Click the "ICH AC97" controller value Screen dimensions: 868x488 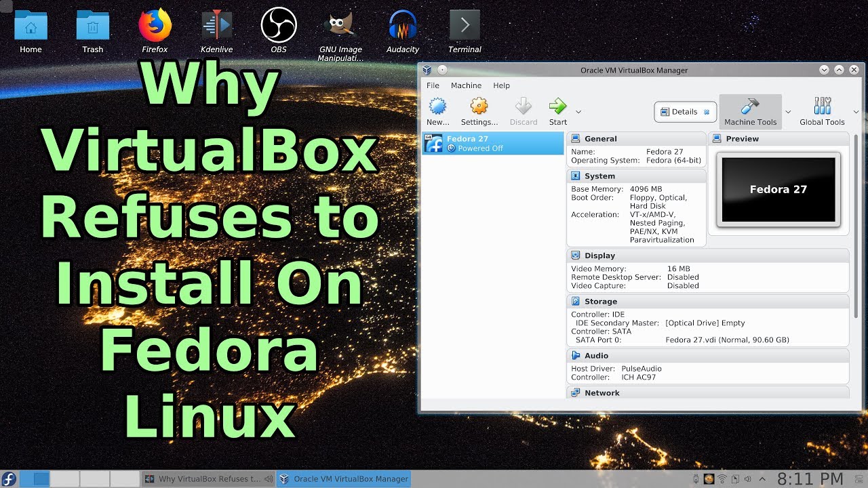(x=638, y=378)
